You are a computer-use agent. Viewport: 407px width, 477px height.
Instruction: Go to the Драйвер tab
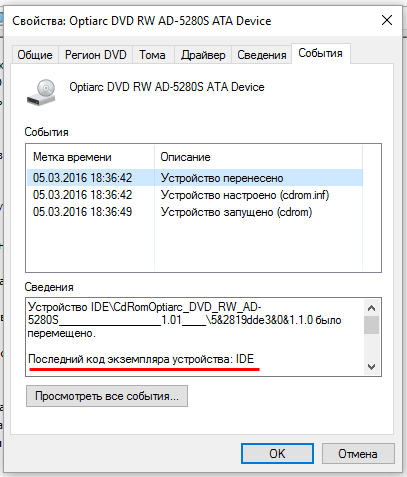[203, 55]
